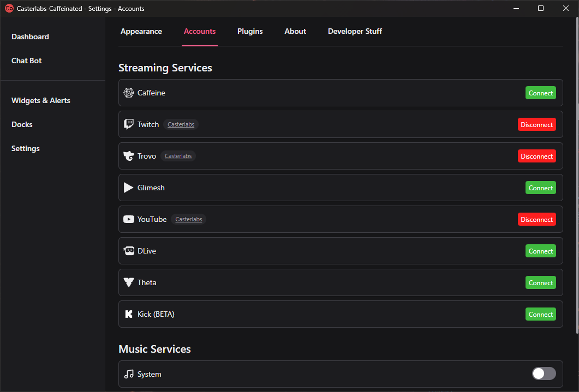Screen dimensions: 579x392
Task: Click the YouTube logo icon
Action: tap(129, 220)
